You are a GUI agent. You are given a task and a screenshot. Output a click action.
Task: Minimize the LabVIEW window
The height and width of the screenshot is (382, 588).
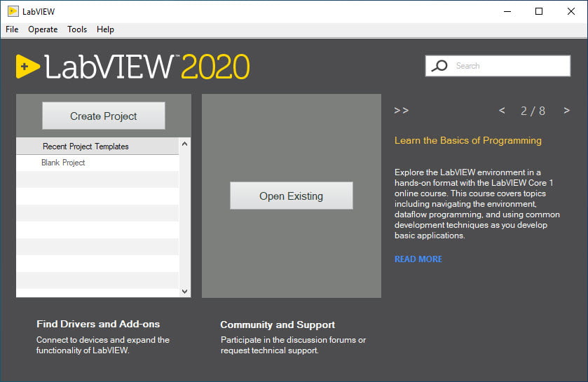coord(507,11)
